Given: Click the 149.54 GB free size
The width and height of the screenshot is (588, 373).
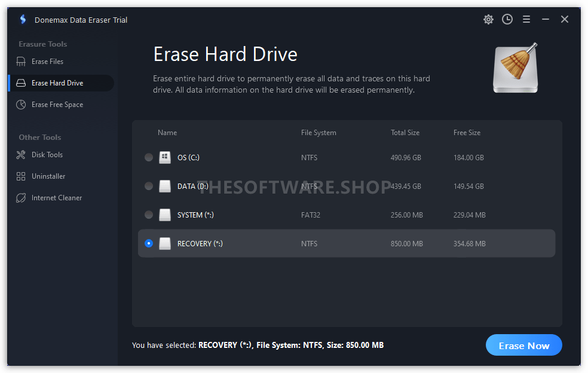Looking at the screenshot, I should pyautogui.click(x=468, y=186).
